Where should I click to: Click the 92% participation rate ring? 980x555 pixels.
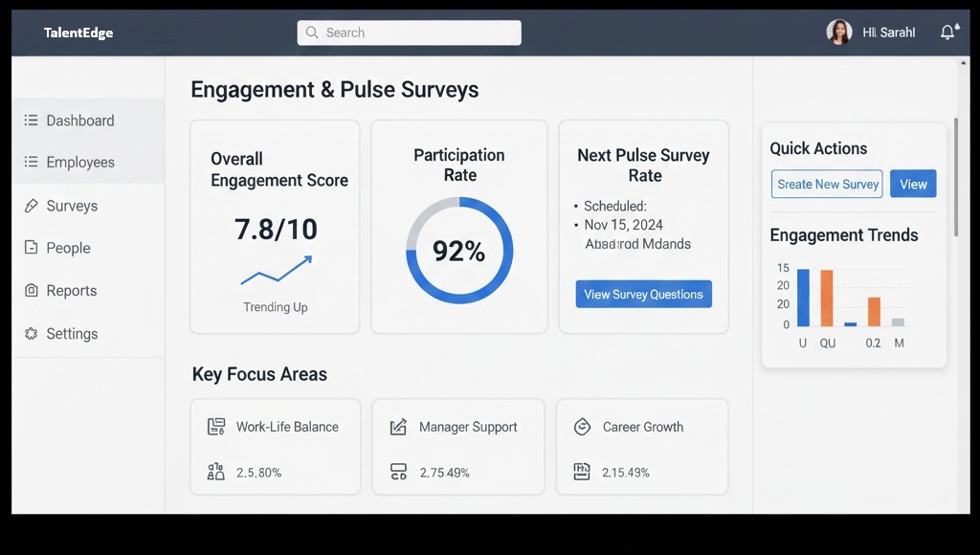(x=459, y=251)
